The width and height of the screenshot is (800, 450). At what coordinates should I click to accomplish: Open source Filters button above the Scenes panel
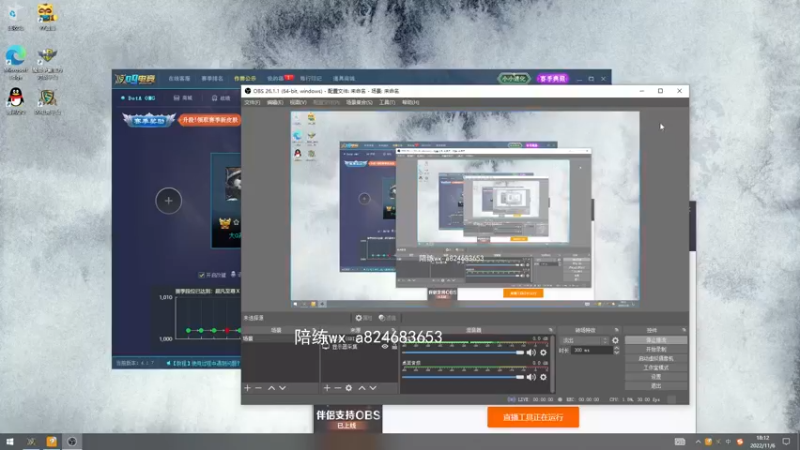(387, 318)
